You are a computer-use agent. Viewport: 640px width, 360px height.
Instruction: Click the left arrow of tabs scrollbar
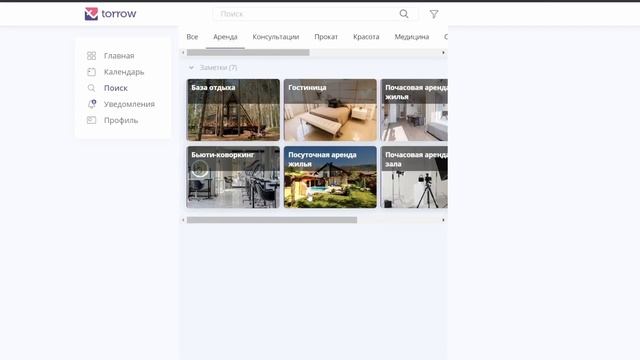click(x=183, y=53)
